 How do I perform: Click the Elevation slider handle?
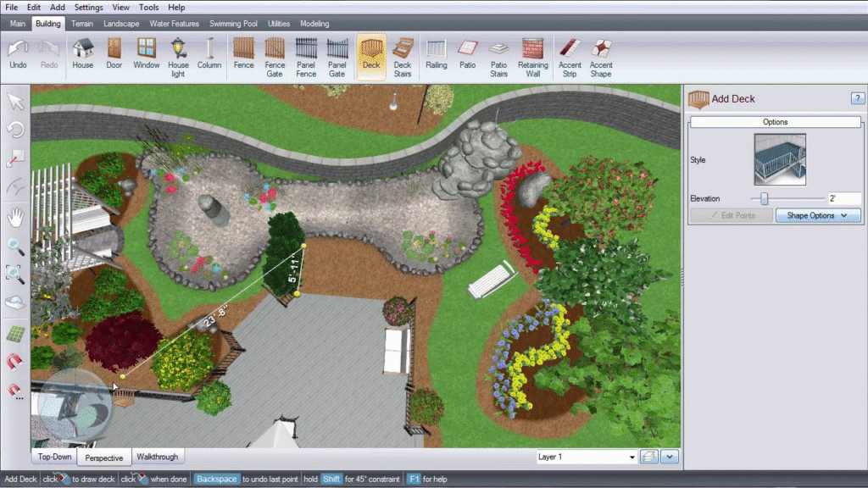coord(765,198)
